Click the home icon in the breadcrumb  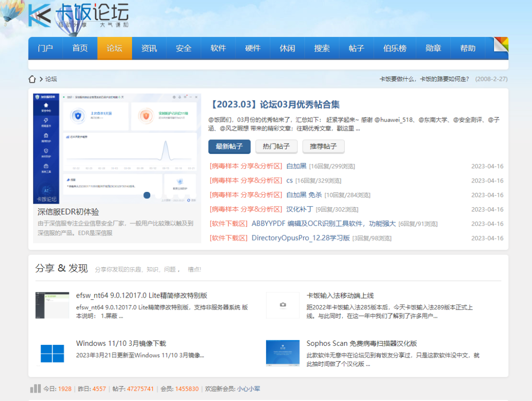tap(32, 79)
